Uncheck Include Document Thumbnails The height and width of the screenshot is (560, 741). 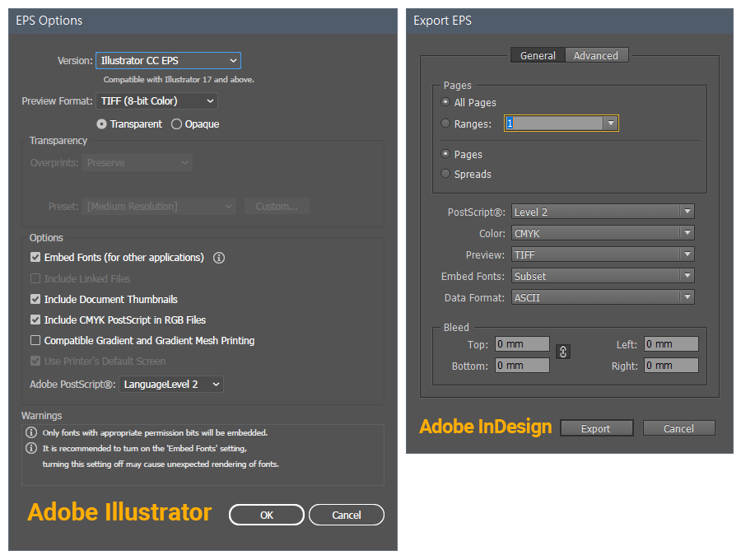click(x=35, y=299)
